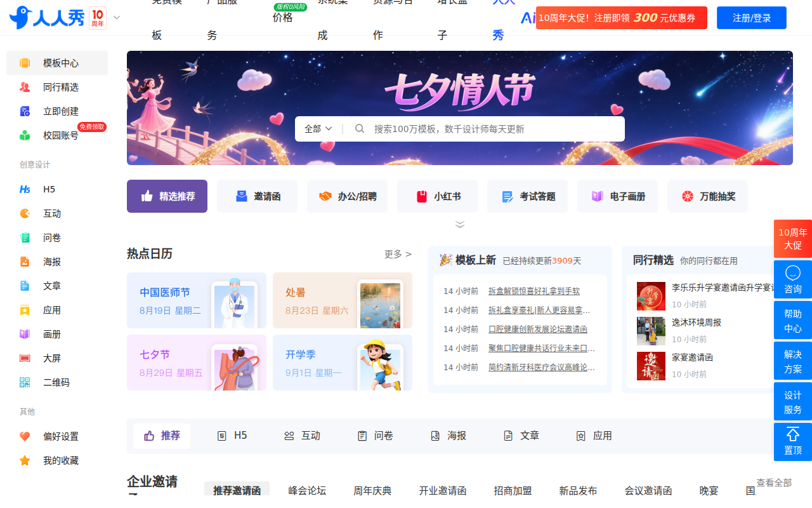Click the 电子画册 category icon
The image size is (812, 508).
598,196
